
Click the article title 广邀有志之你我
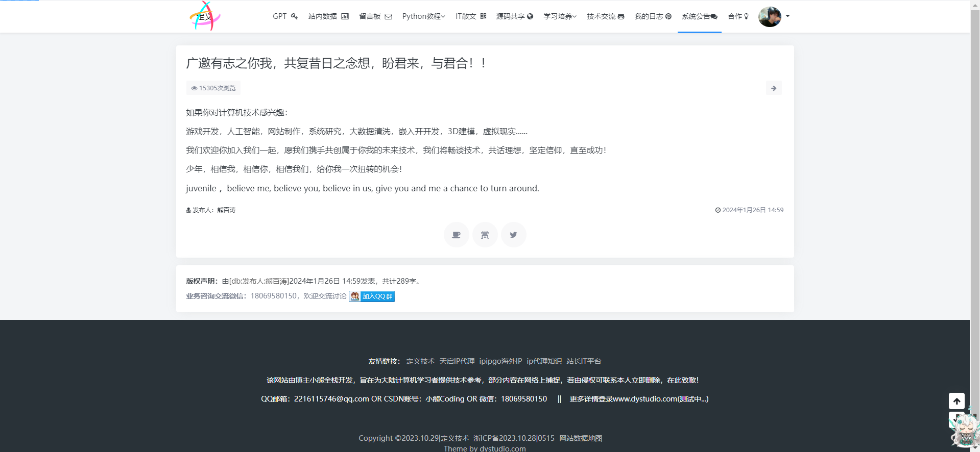point(337,63)
